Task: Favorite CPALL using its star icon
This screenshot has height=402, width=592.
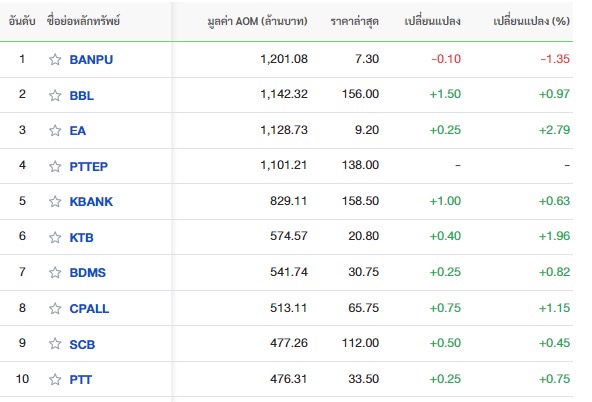Action: 55,308
